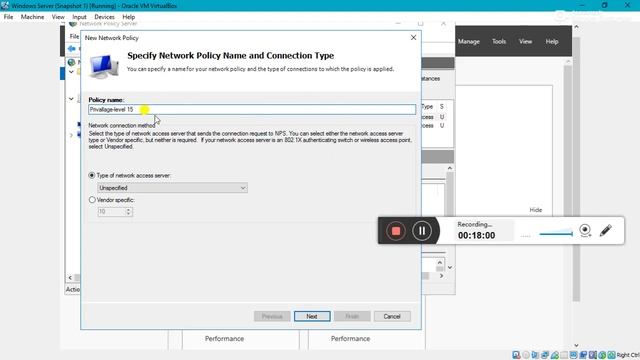
Task: Open VirtualBox View menu
Action: (58, 17)
